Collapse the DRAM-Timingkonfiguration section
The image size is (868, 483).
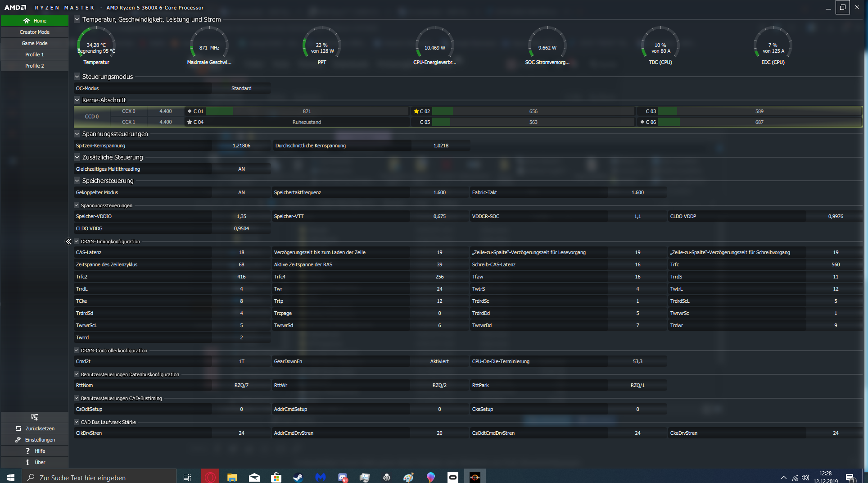[77, 241]
